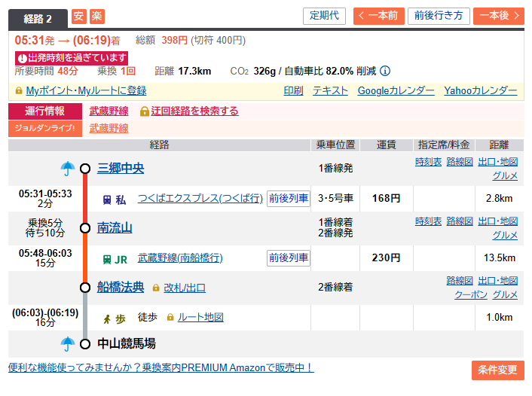
Task: Click the lock icon beside 迂回経路を検索する
Action: click(145, 111)
